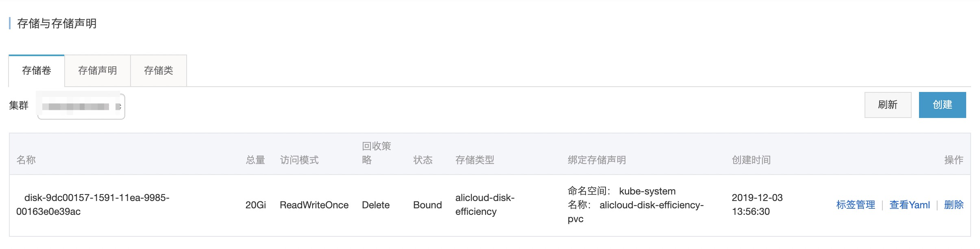The width and height of the screenshot is (980, 249).
Task: Click the alicloud-disk-efficiency-pvc claim name
Action: coord(651,205)
